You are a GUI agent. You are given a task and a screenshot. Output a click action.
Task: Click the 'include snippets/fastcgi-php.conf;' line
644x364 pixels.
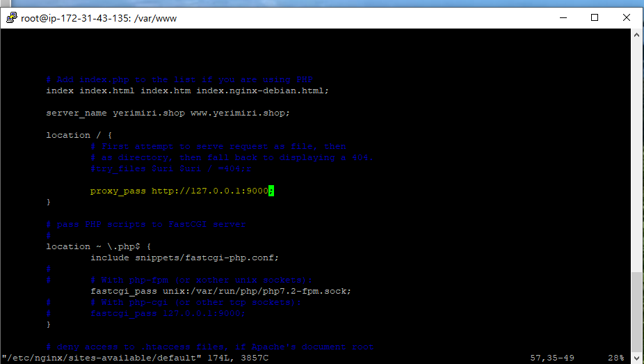184,258
